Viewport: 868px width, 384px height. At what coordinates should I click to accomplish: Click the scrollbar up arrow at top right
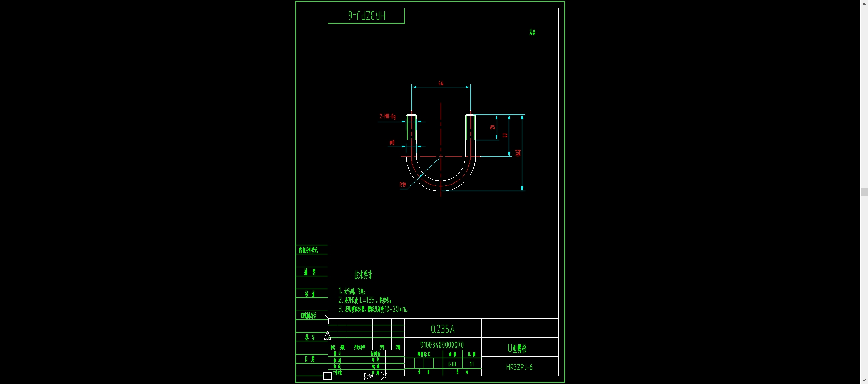[x=864, y=4]
